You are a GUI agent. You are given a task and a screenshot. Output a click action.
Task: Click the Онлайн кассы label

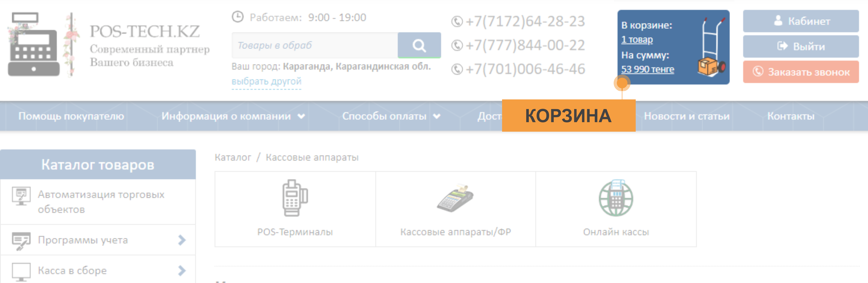[x=616, y=232]
